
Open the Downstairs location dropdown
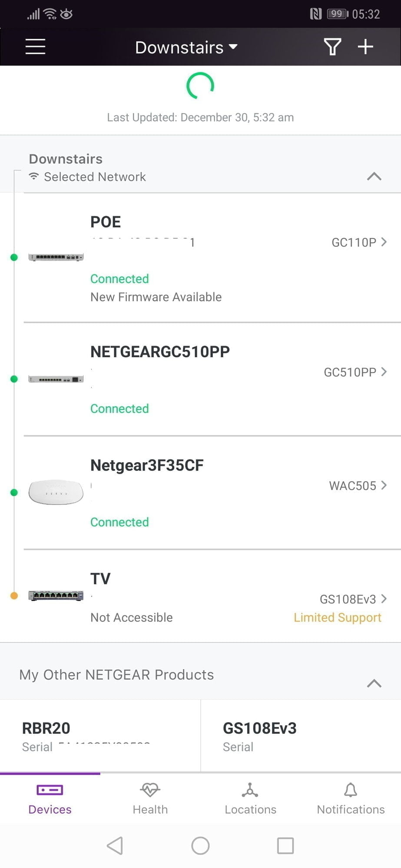[x=186, y=47]
